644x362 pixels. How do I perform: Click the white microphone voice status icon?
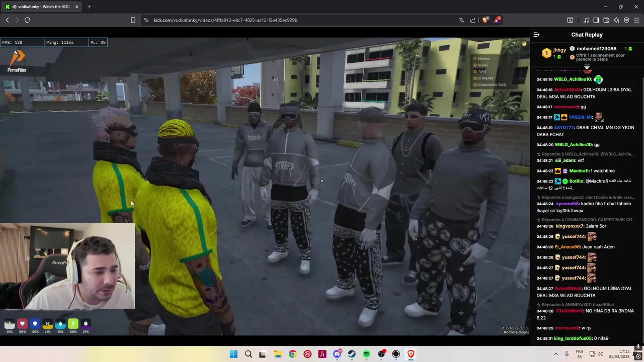(x=10, y=324)
